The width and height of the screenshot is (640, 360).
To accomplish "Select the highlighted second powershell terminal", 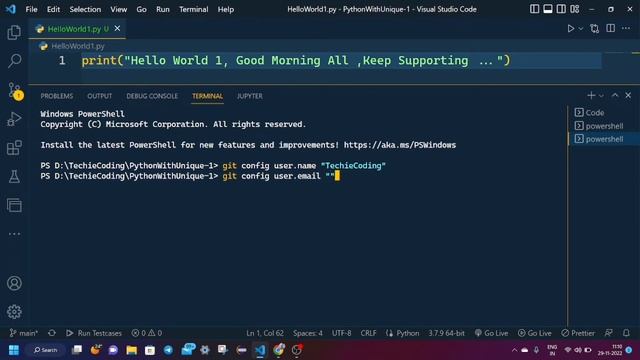I will point(604,139).
